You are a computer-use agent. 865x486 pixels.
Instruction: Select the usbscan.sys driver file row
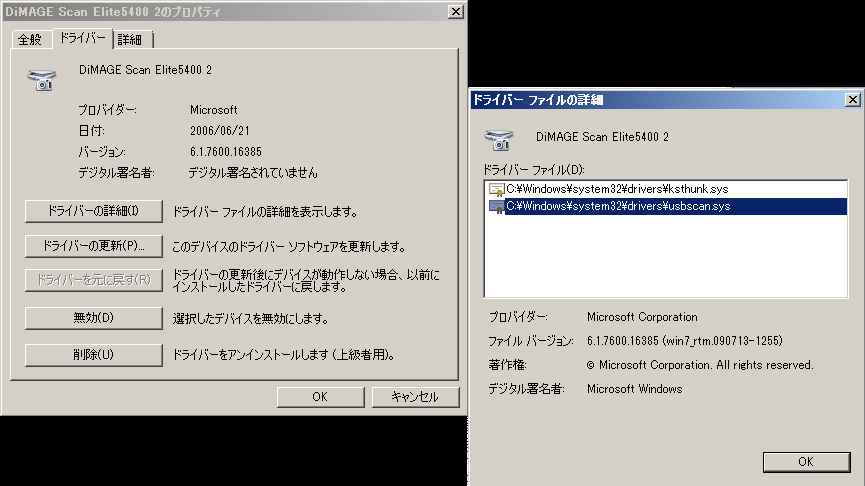coord(666,206)
